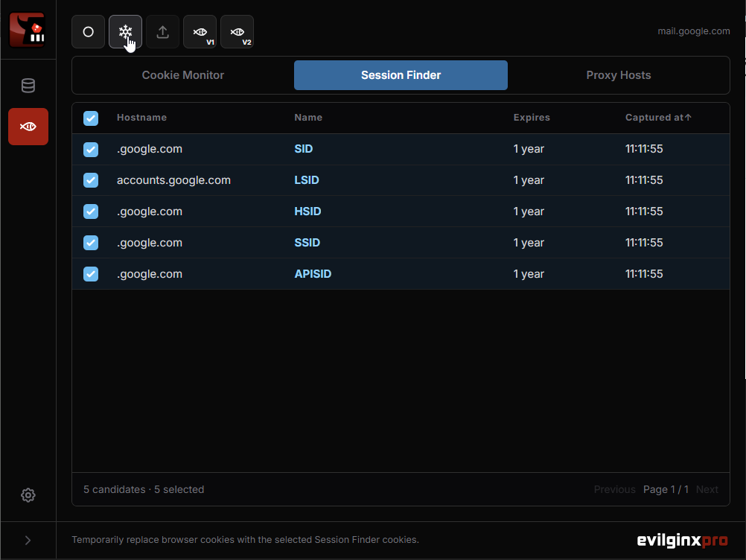Click the snowflake freeze cookies icon
The width and height of the screenshot is (746, 560).
[125, 32]
